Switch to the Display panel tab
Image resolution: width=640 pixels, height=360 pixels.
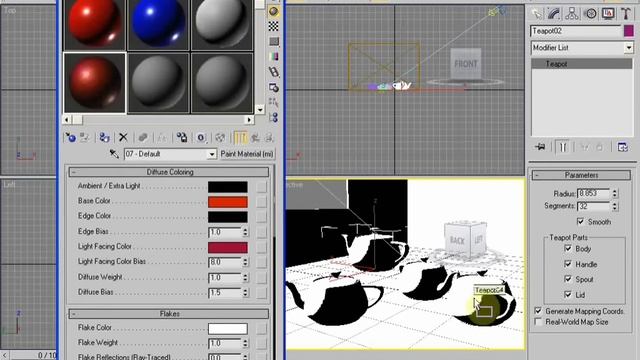(608, 13)
